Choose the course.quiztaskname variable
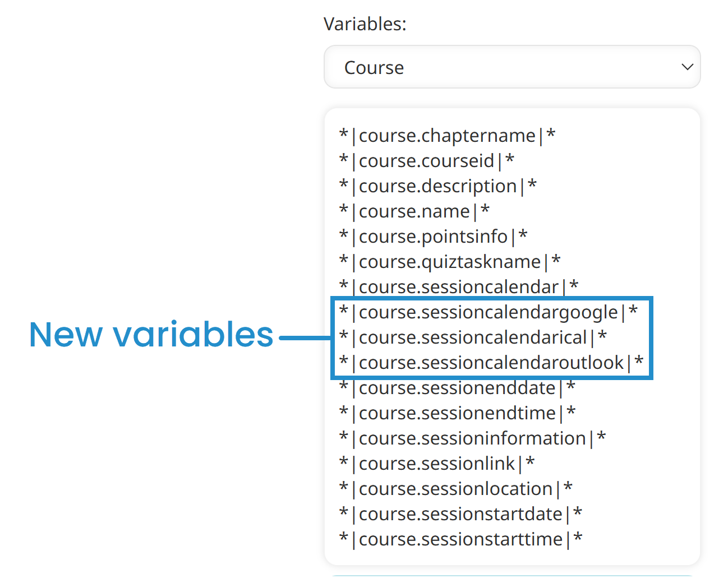728x583 pixels. [x=449, y=262]
